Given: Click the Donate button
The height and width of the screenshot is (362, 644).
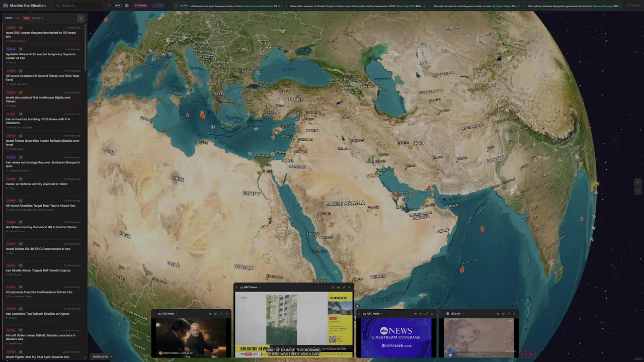Looking at the screenshot, I should point(141,6).
